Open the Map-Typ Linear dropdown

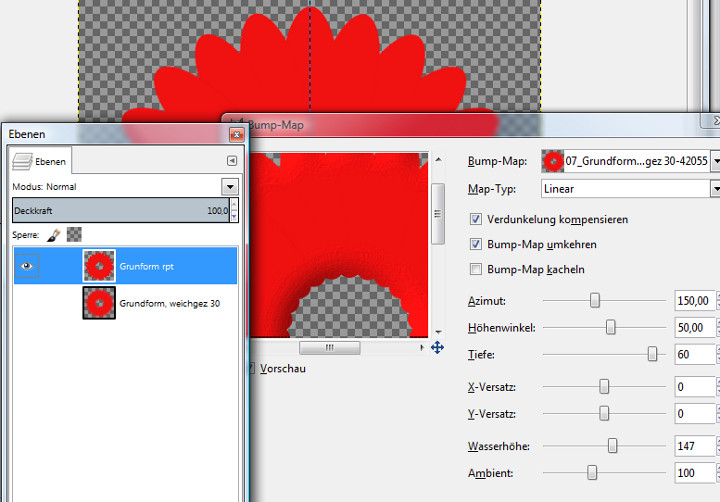point(715,188)
